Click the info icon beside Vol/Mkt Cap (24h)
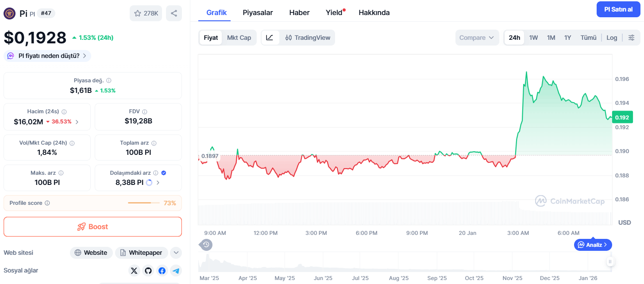The width and height of the screenshot is (644, 284). (x=72, y=143)
